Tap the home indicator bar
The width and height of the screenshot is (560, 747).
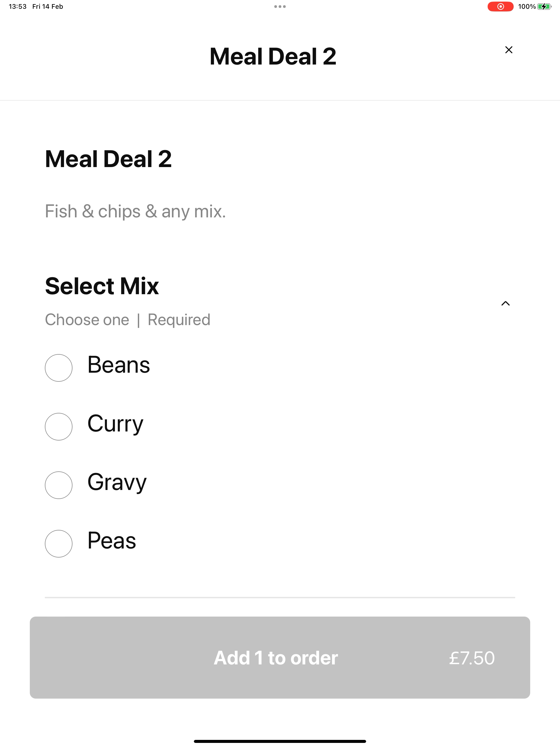(280, 741)
